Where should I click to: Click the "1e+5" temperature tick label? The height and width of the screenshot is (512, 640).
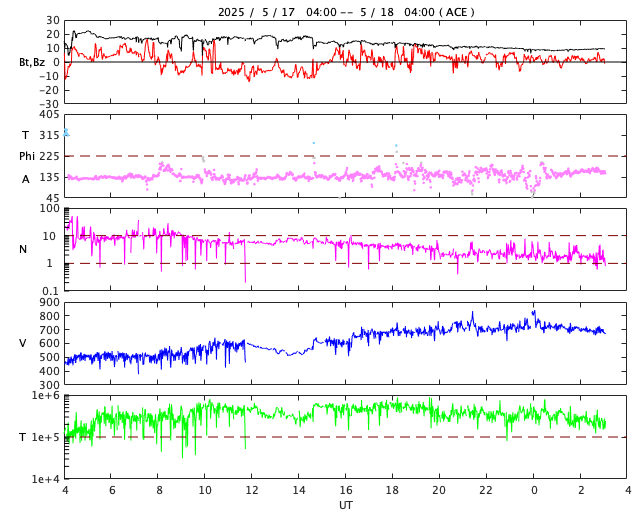point(45,437)
